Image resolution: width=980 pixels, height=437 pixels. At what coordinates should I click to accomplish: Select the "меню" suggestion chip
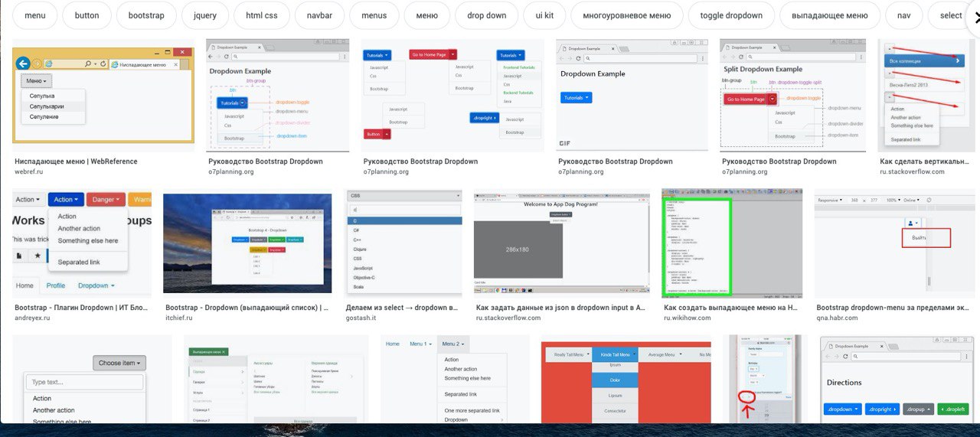pos(426,15)
